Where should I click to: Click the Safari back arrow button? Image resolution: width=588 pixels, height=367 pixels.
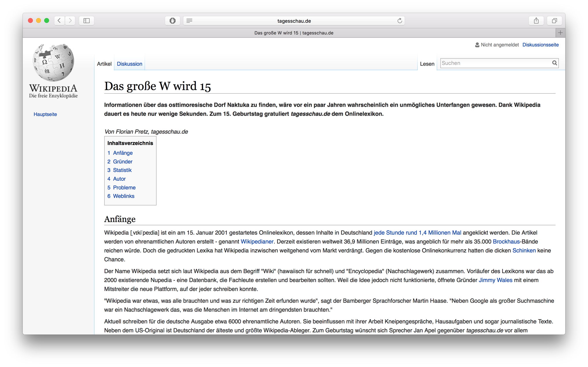[59, 21]
